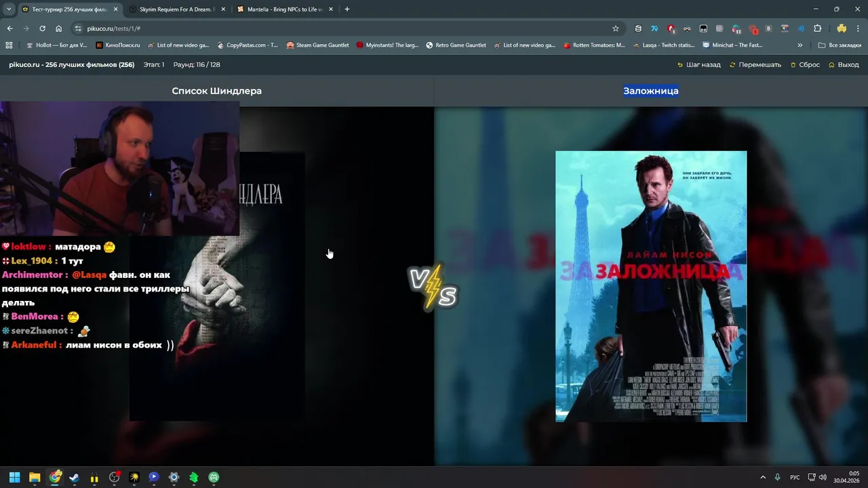
Task: Open the КиноПоиск.ru bookmark
Action: tap(117, 45)
